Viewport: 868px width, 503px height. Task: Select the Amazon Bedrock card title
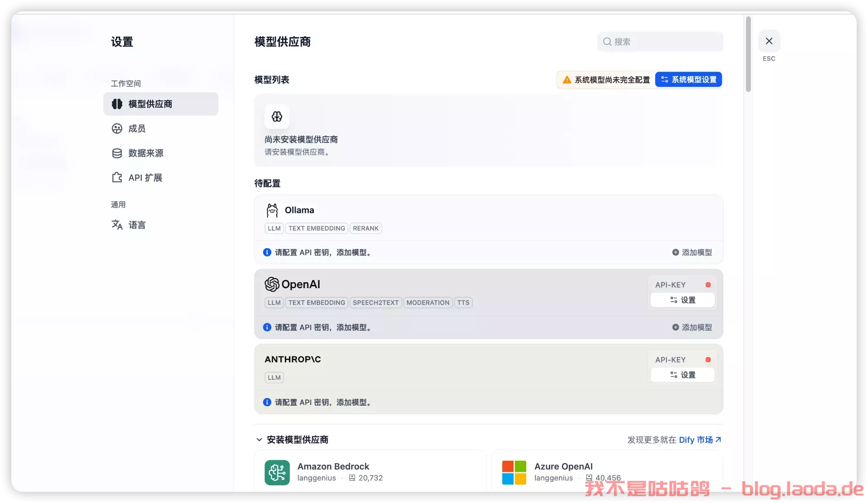pos(333,466)
